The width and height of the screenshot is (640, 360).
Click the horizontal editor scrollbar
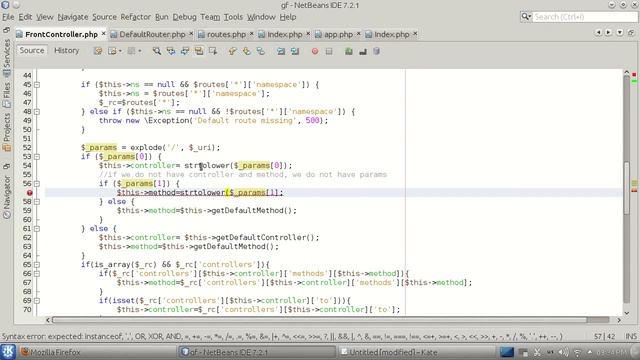319,320
